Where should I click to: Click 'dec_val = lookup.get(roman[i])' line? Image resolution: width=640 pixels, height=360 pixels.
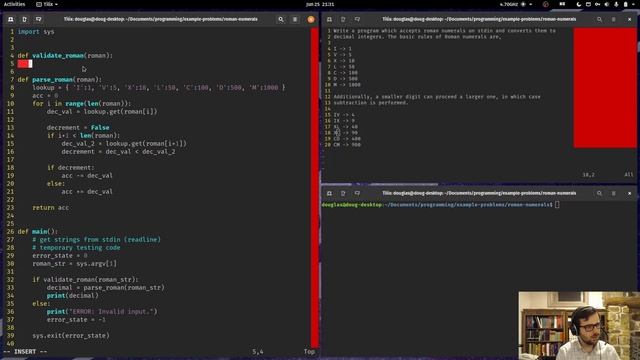click(102, 111)
